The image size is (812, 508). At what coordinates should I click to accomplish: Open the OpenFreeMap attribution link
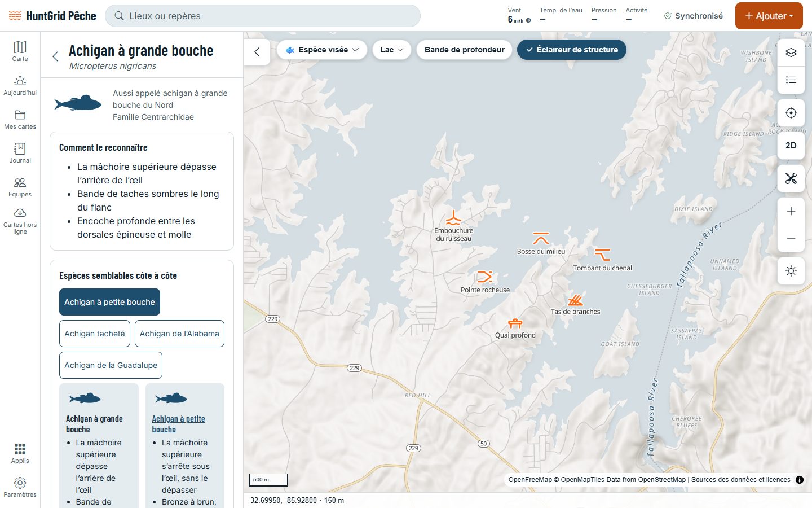pyautogui.click(x=530, y=480)
